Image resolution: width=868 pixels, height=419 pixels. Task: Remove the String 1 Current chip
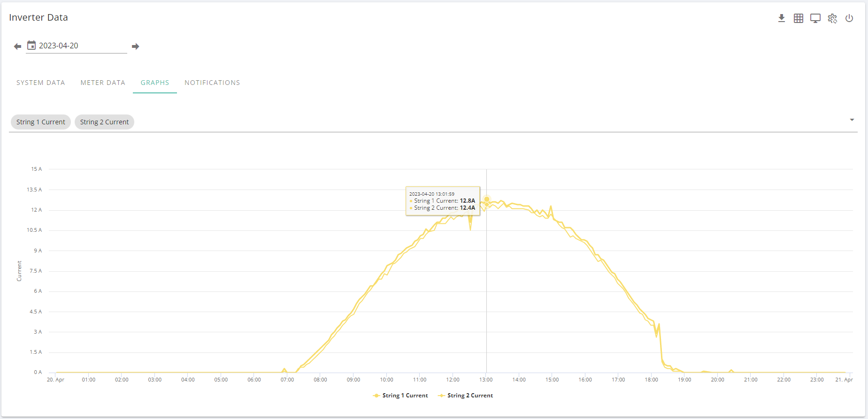pyautogui.click(x=41, y=122)
